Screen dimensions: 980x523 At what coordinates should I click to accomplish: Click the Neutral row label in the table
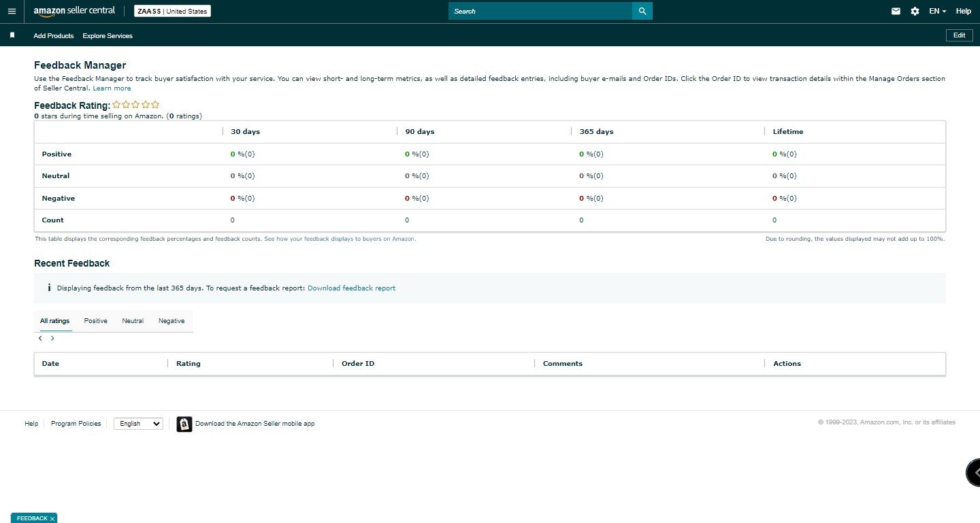tap(56, 176)
